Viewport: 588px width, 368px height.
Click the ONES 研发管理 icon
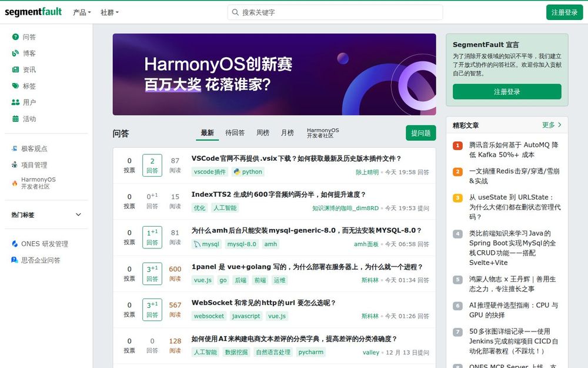[15, 244]
